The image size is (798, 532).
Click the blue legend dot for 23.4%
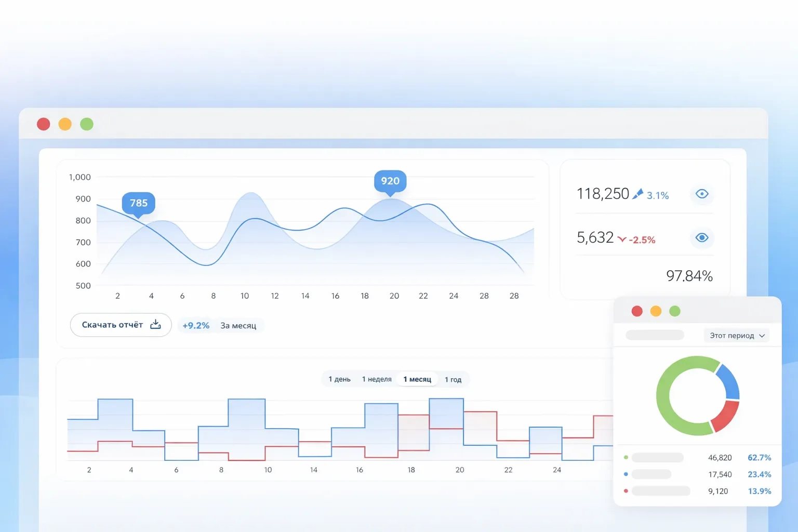click(626, 474)
